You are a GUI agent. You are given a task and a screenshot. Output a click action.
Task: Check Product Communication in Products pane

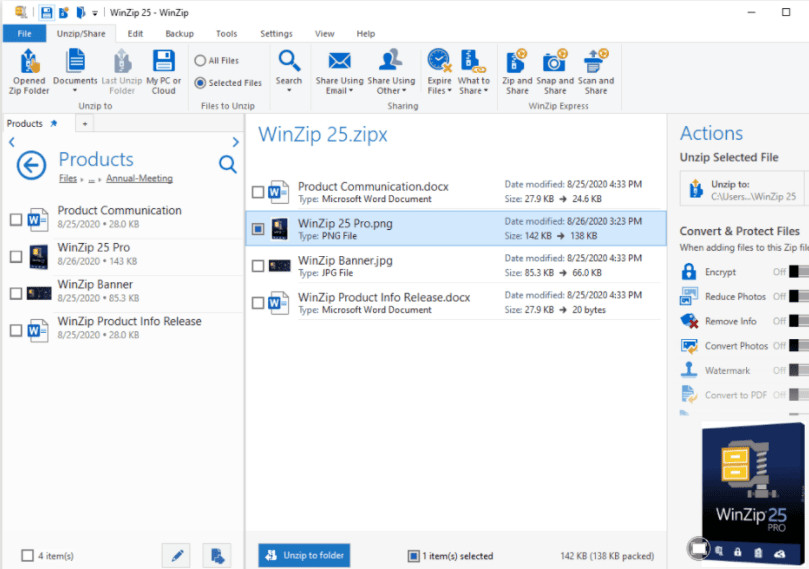[16, 220]
